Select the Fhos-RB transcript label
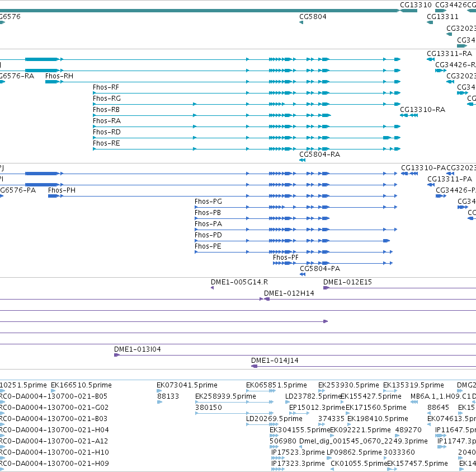 point(106,110)
